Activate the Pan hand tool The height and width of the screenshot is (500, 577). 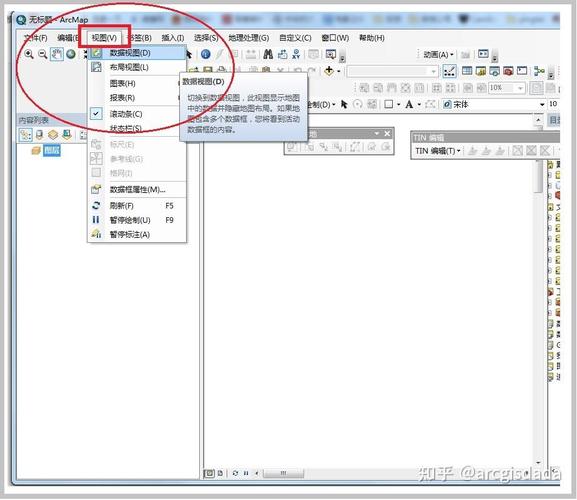click(x=57, y=54)
